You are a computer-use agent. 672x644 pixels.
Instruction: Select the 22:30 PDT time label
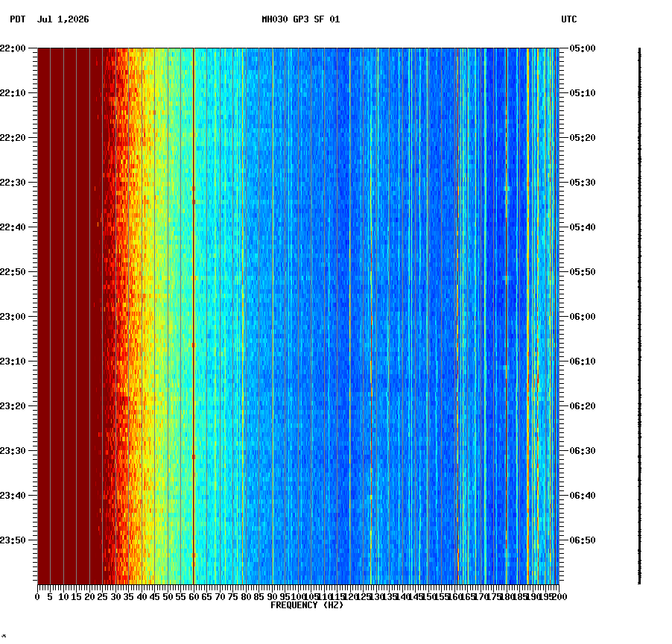coord(13,182)
